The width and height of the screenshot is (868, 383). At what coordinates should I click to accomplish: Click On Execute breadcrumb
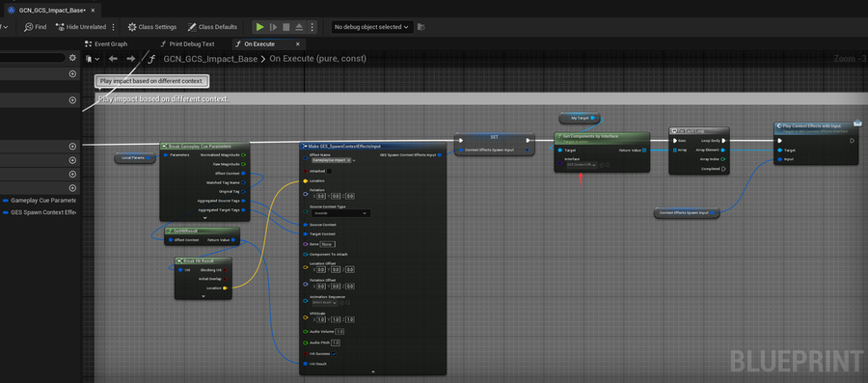click(x=317, y=59)
